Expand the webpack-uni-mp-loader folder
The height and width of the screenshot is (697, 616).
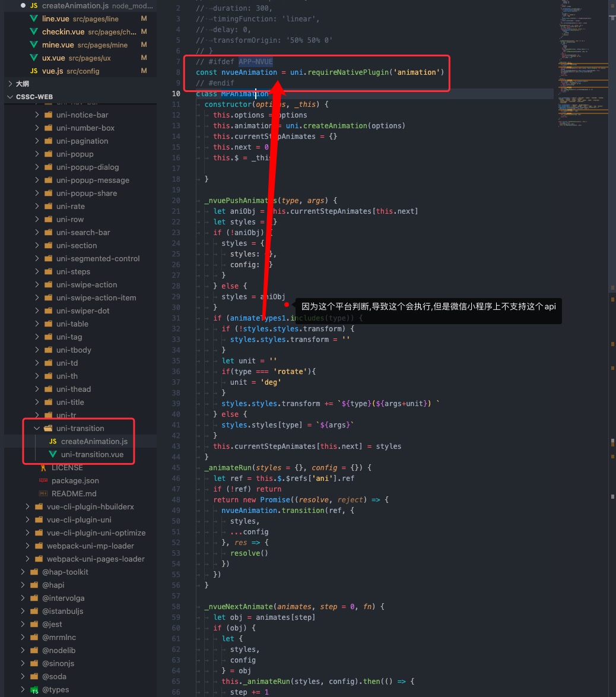[x=27, y=546]
